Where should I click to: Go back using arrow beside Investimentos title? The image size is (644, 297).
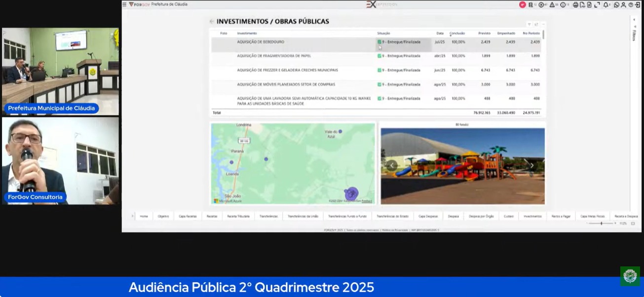(x=212, y=22)
